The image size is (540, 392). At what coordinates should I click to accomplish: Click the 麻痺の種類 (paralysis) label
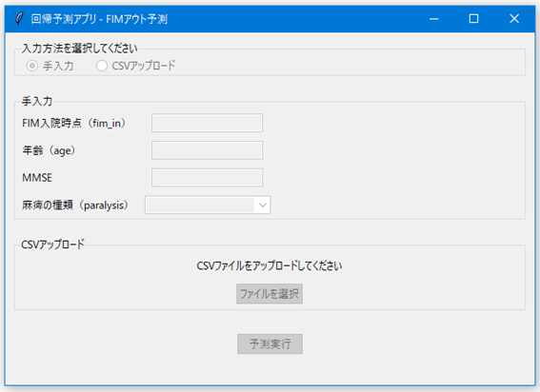click(75, 206)
